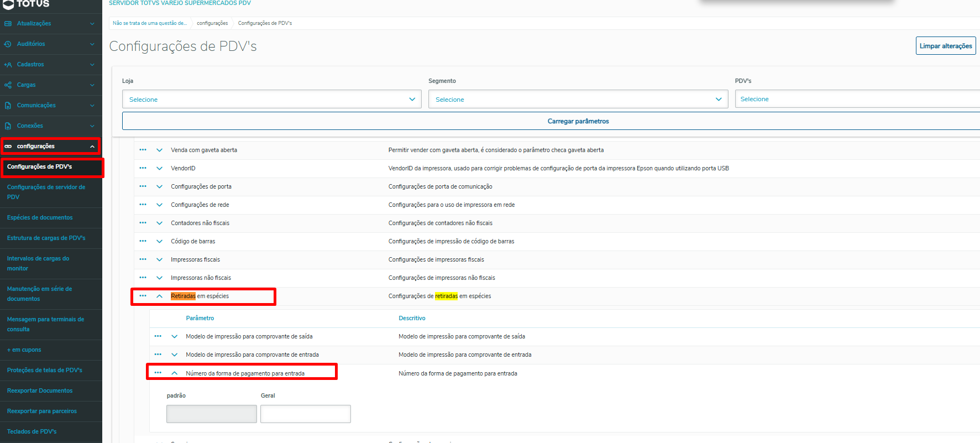Image resolution: width=980 pixels, height=443 pixels.
Task: Click the Parâmetro column header
Action: (x=200, y=318)
